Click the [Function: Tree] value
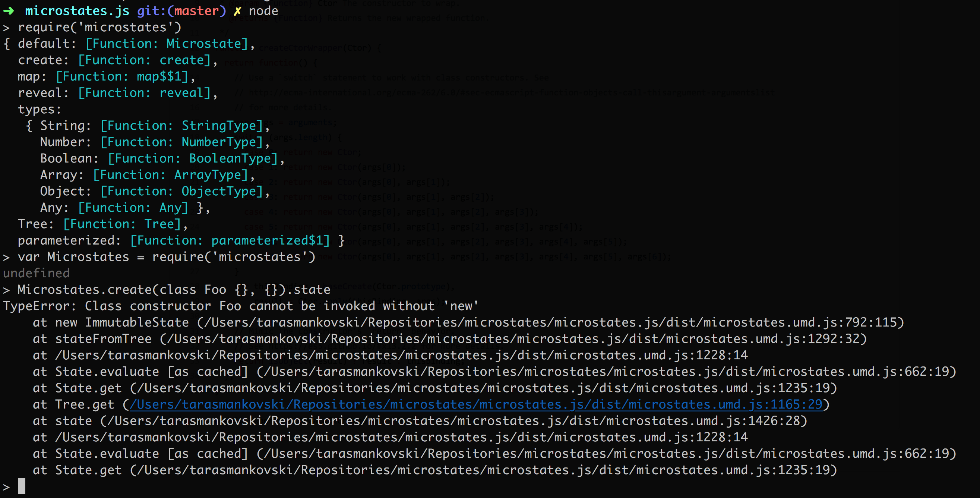The width and height of the screenshot is (980, 498). point(122,224)
